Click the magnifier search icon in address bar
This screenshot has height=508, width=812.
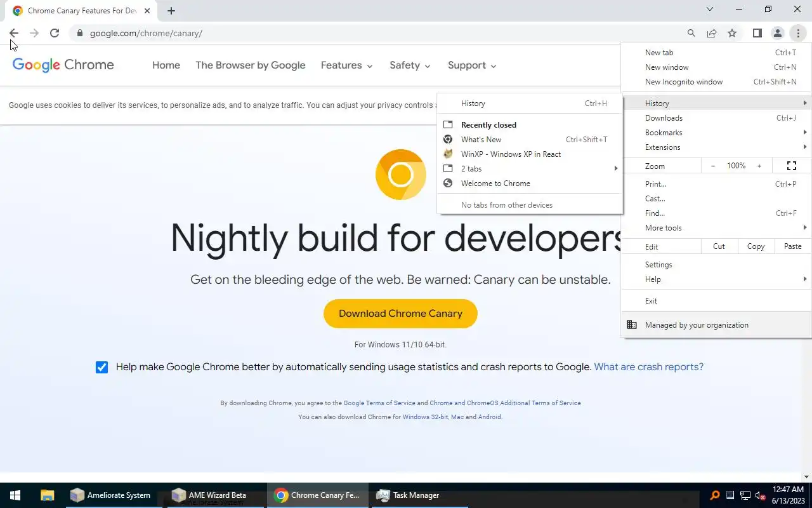pyautogui.click(x=691, y=33)
